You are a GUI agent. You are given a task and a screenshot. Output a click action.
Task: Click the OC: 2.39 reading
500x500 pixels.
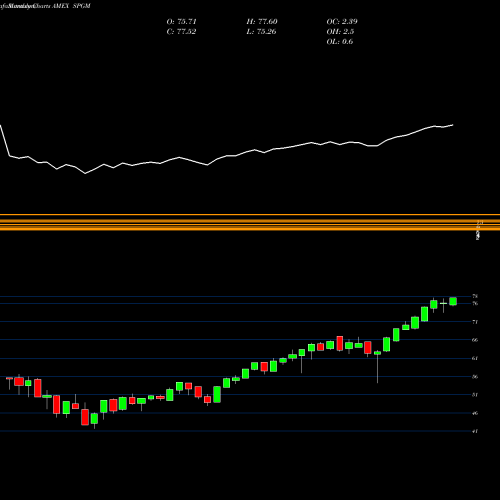coord(342,22)
